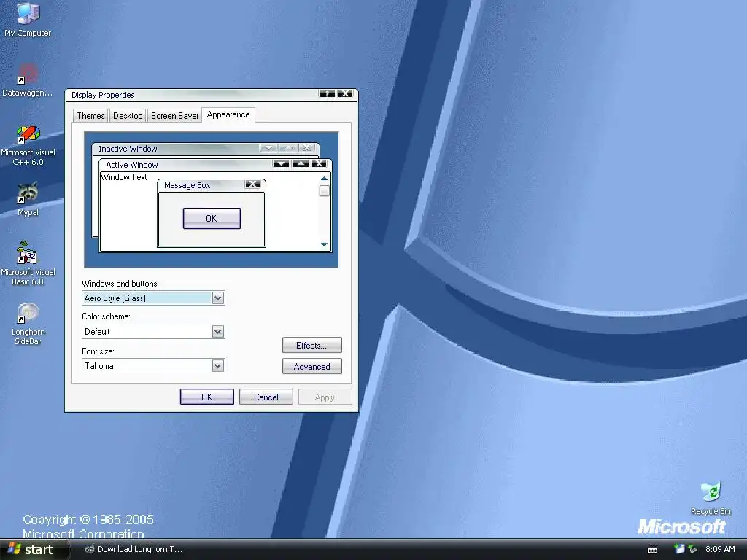Expand the Color scheme dropdown arrow

(217, 332)
